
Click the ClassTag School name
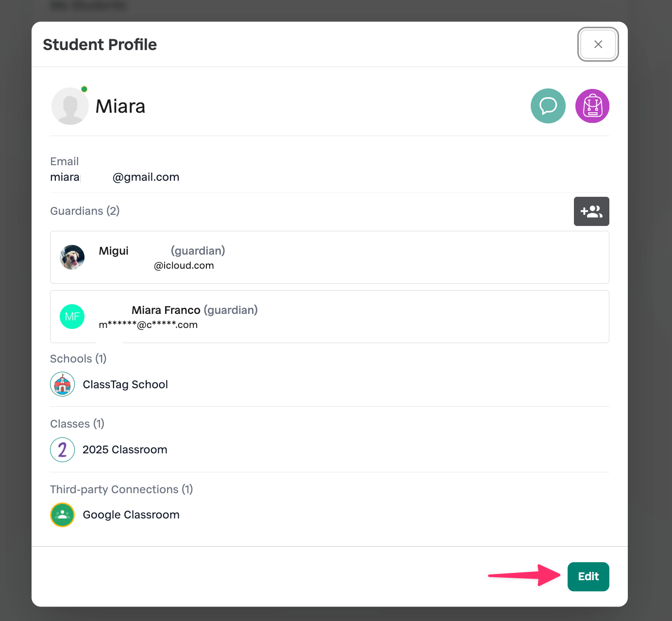[x=125, y=384]
